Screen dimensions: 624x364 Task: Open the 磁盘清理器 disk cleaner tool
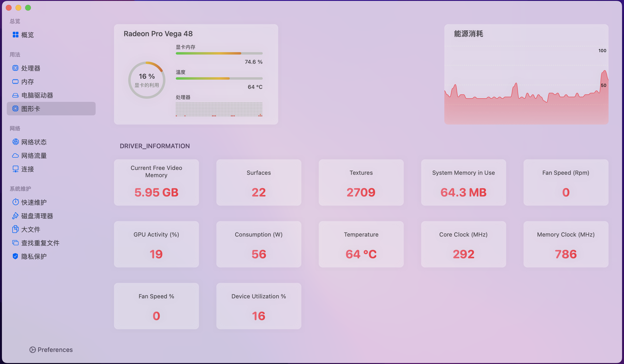(x=15, y=216)
